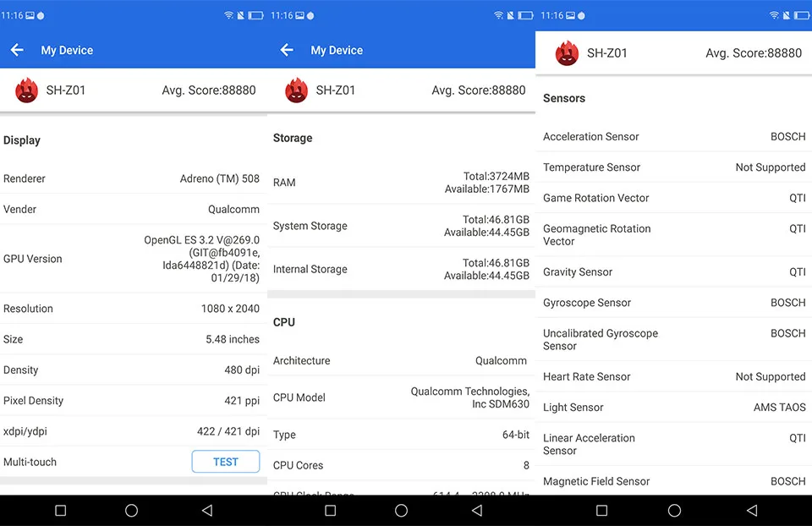Tap the AnTuTu flame logo on the Storage screen

[296, 90]
